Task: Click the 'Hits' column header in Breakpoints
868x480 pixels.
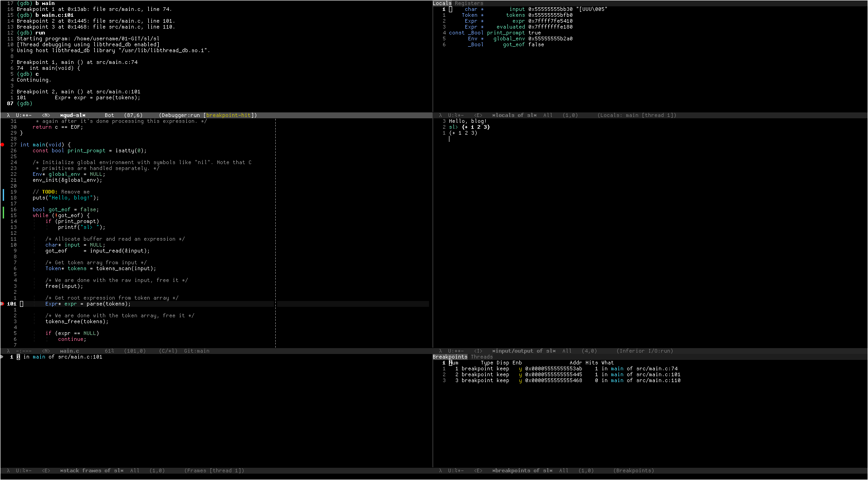Action: pyautogui.click(x=592, y=363)
